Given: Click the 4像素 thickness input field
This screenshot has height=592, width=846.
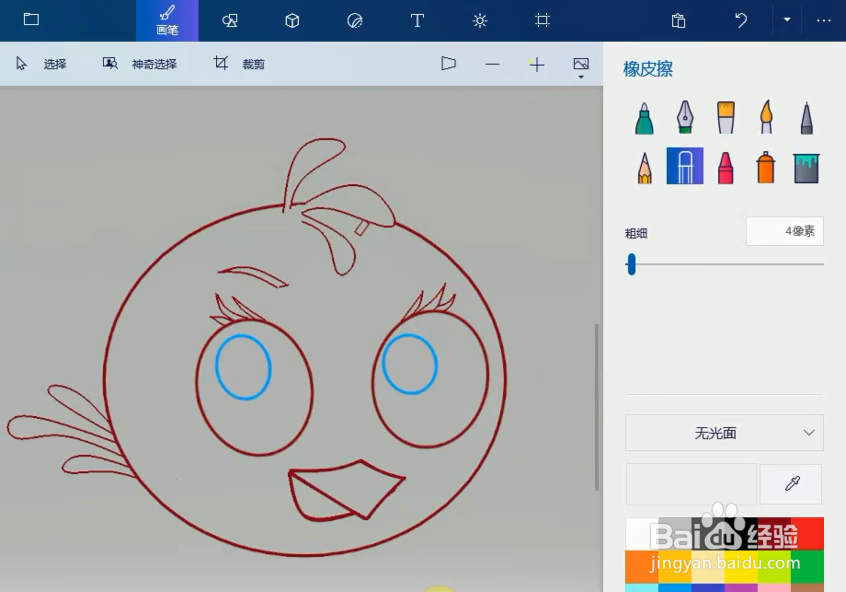Looking at the screenshot, I should click(x=784, y=232).
